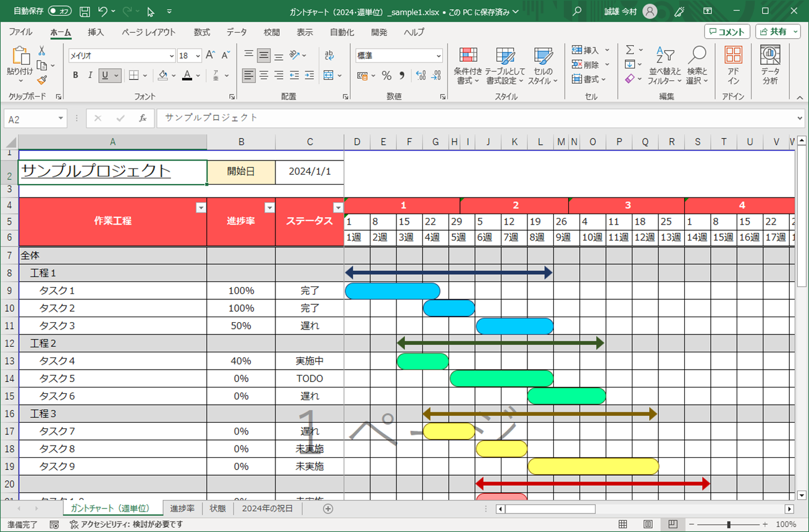Open the number format dropdown

point(438,56)
